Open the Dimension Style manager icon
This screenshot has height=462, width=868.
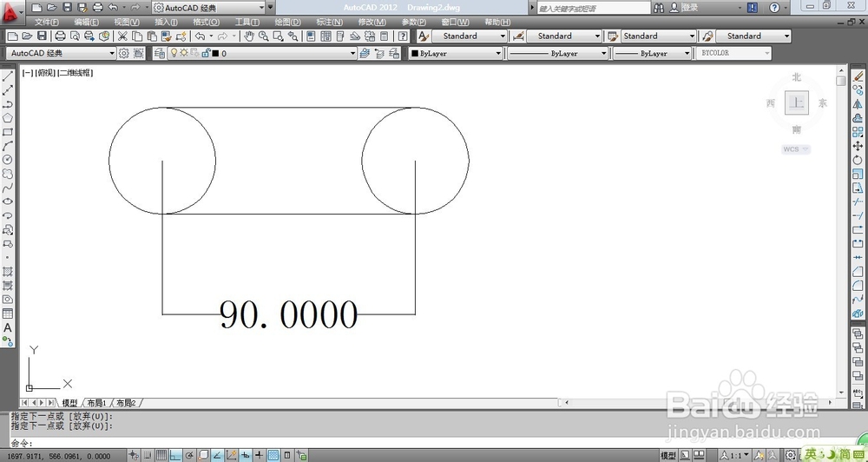(518, 36)
